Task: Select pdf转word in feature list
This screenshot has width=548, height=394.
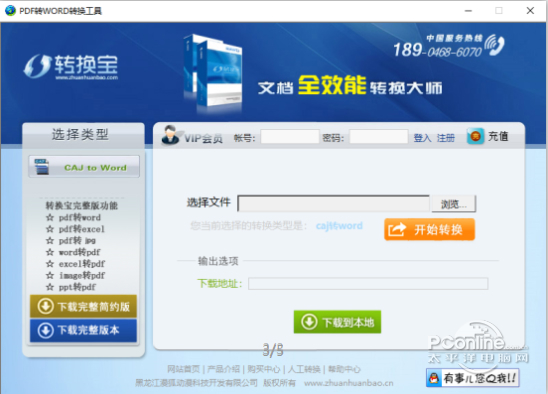Action: click(80, 217)
